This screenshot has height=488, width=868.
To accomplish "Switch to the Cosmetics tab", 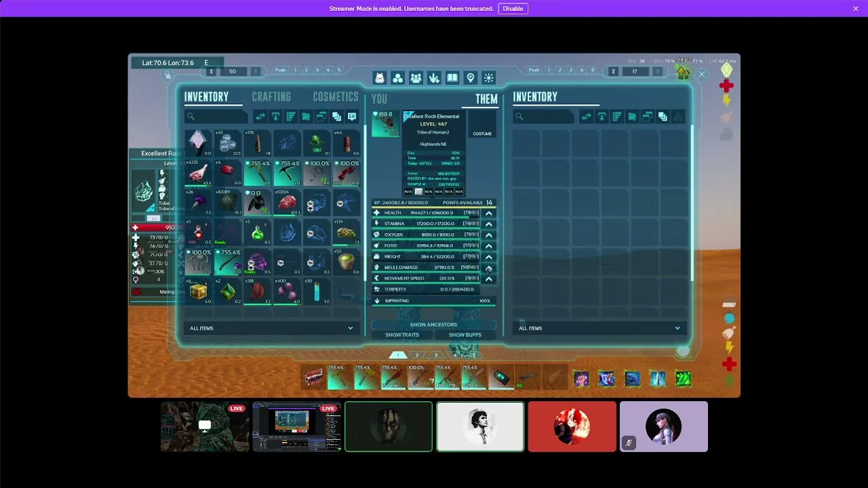I will [336, 97].
